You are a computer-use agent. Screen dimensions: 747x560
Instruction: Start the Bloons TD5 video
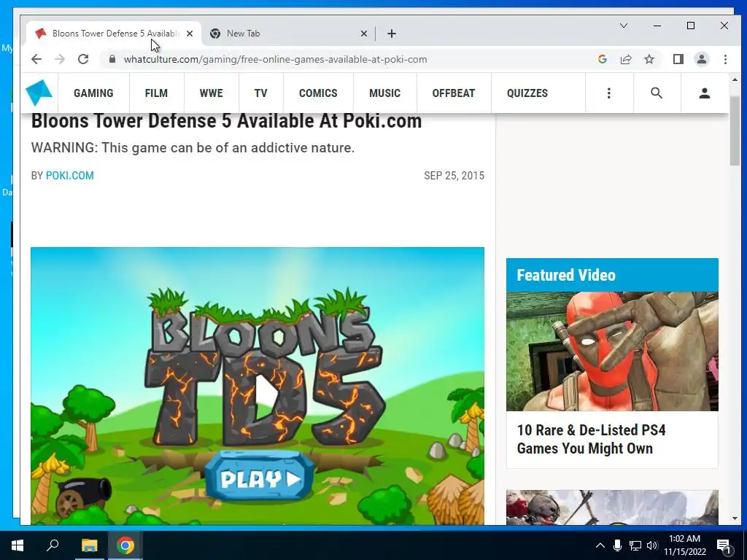266,394
